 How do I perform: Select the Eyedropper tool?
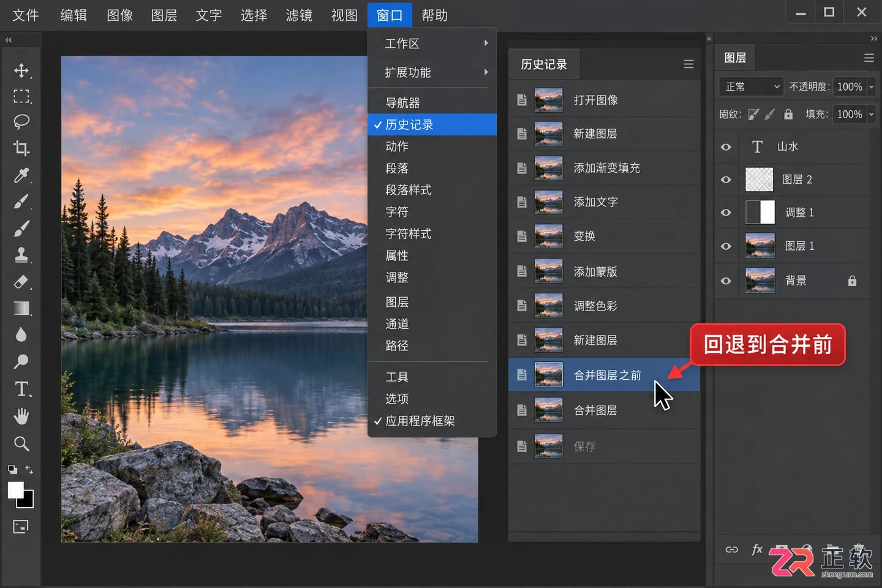[21, 176]
